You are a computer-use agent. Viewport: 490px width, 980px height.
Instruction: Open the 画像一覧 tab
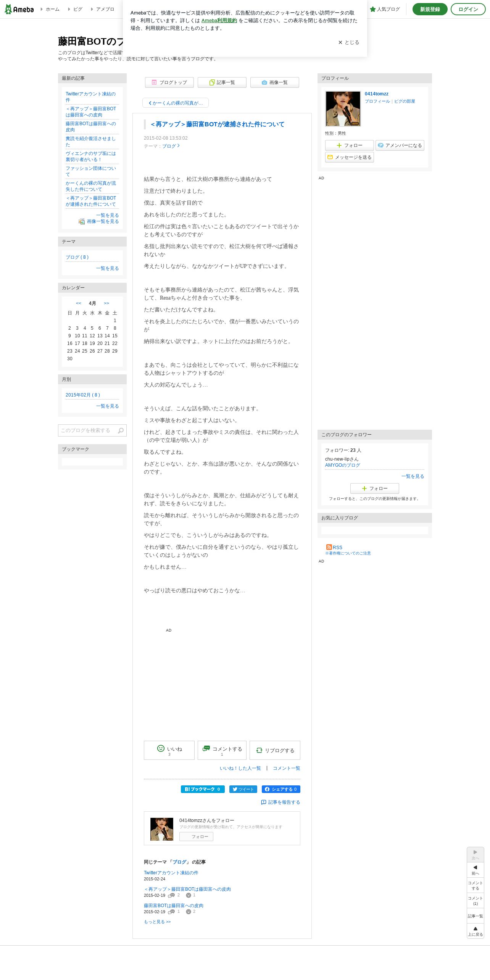tap(274, 82)
